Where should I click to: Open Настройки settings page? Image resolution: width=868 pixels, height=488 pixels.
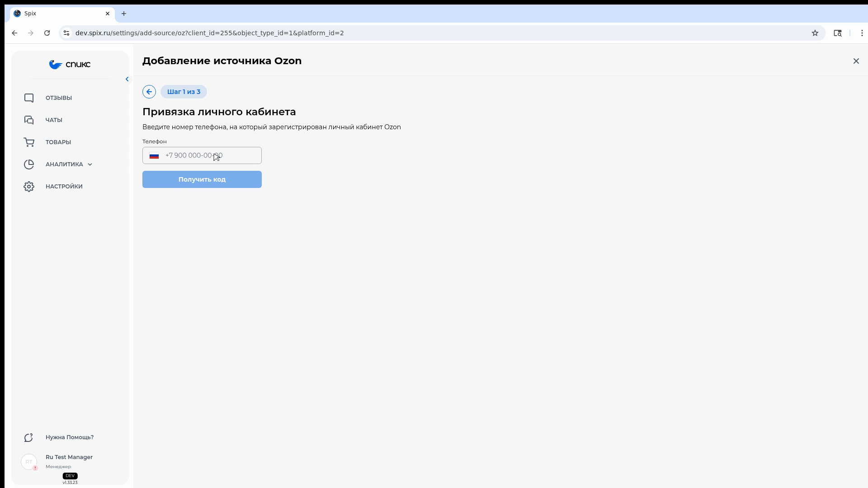(x=64, y=187)
